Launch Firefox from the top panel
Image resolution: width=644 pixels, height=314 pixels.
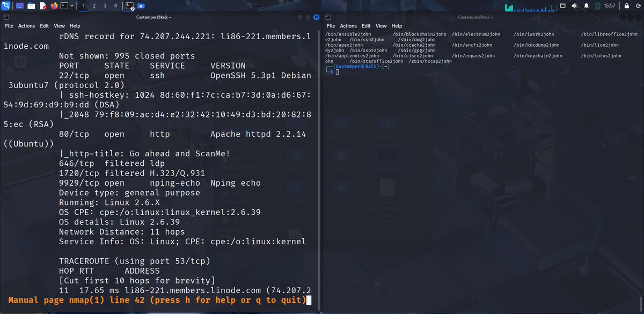click(54, 6)
